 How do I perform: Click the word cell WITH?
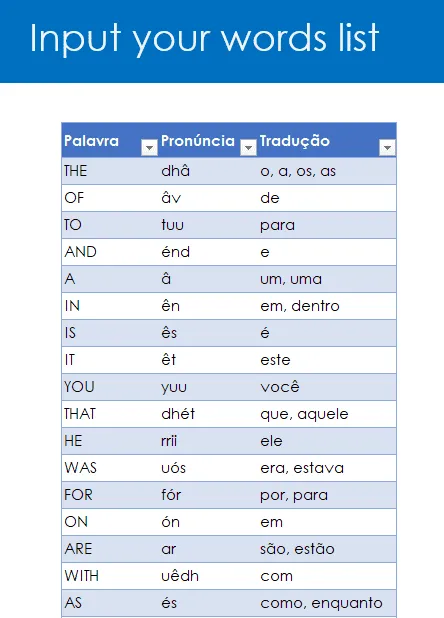click(110, 576)
